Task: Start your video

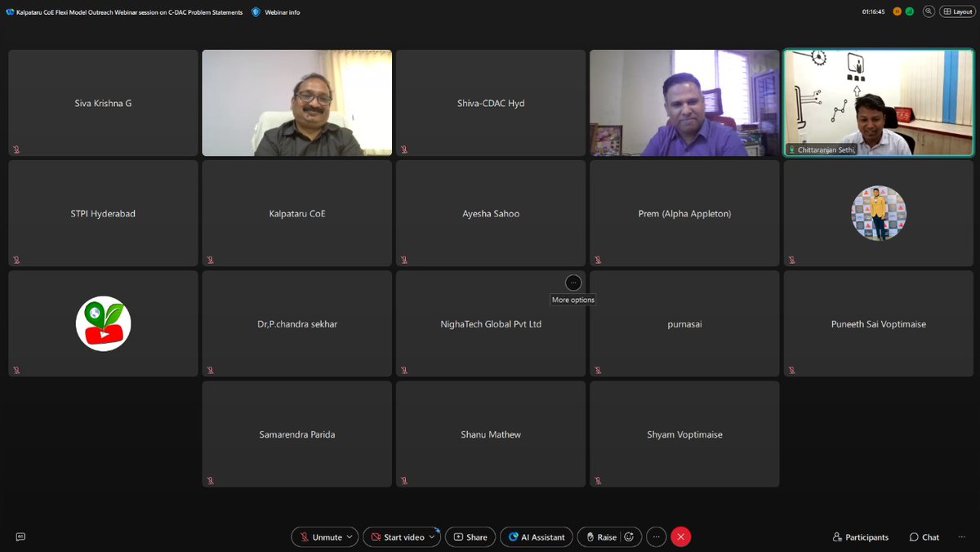Action: click(x=396, y=536)
